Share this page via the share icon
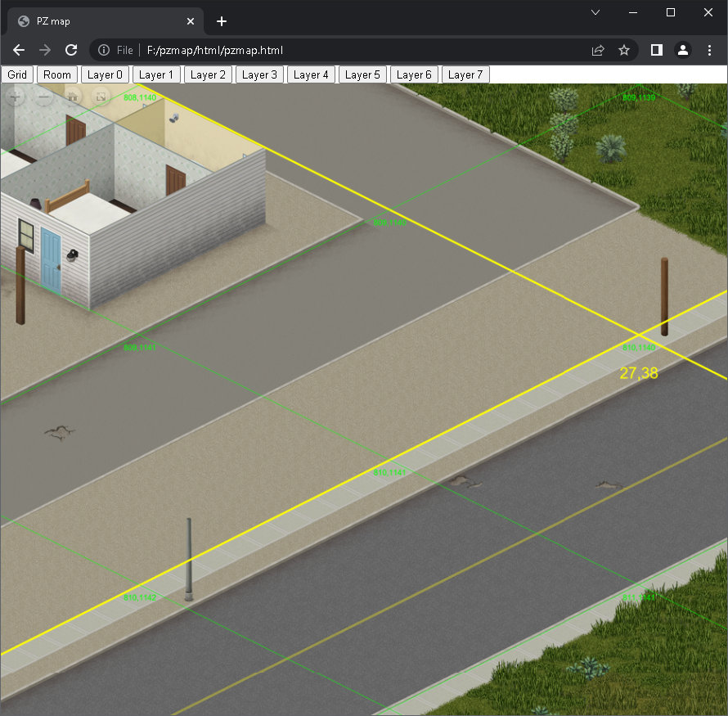728x716 pixels. [x=598, y=50]
